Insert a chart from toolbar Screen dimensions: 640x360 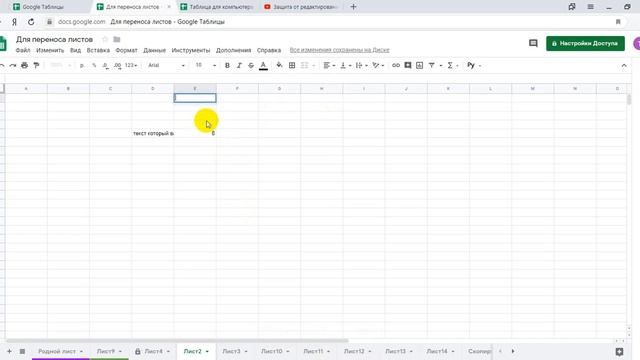click(419, 65)
